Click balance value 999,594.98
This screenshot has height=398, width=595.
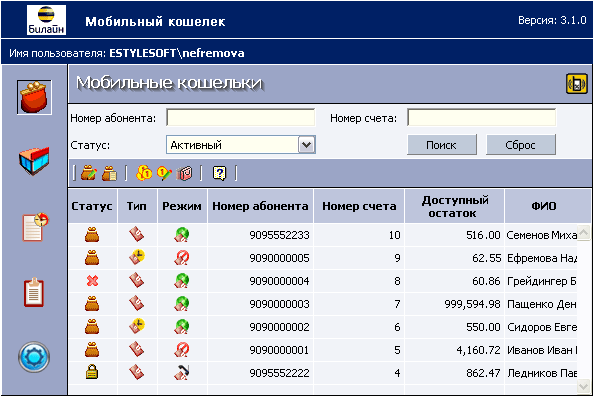tap(472, 304)
